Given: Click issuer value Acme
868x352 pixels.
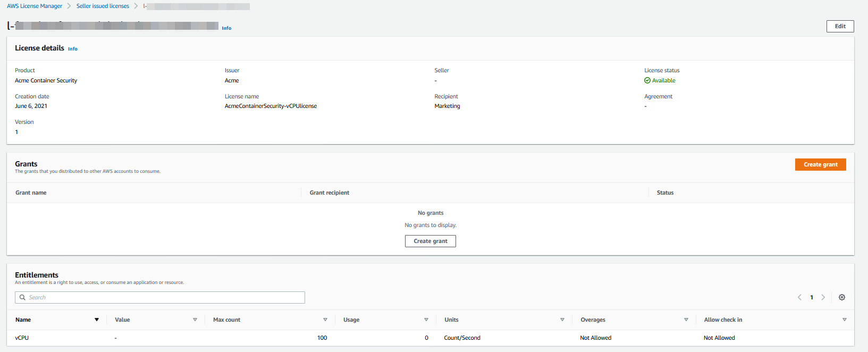Looking at the screenshot, I should 232,80.
